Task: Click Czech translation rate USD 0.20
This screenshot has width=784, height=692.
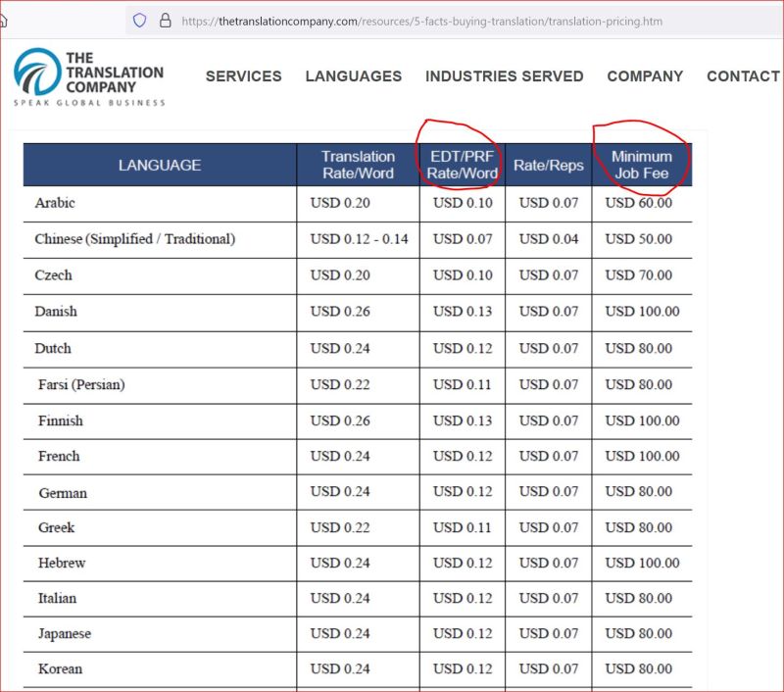Action: point(340,275)
